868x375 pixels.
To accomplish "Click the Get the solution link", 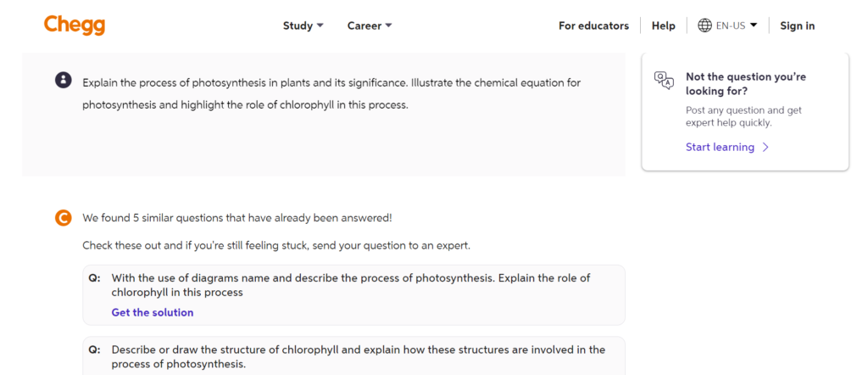I will pos(153,312).
